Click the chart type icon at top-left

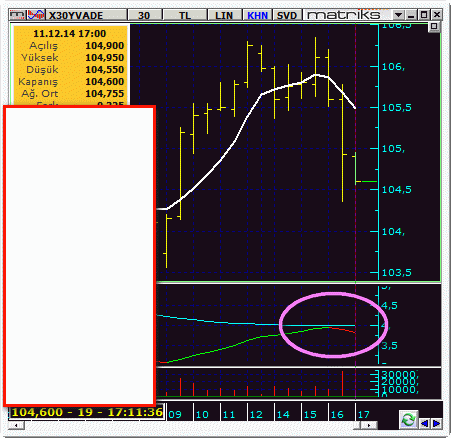17,15
